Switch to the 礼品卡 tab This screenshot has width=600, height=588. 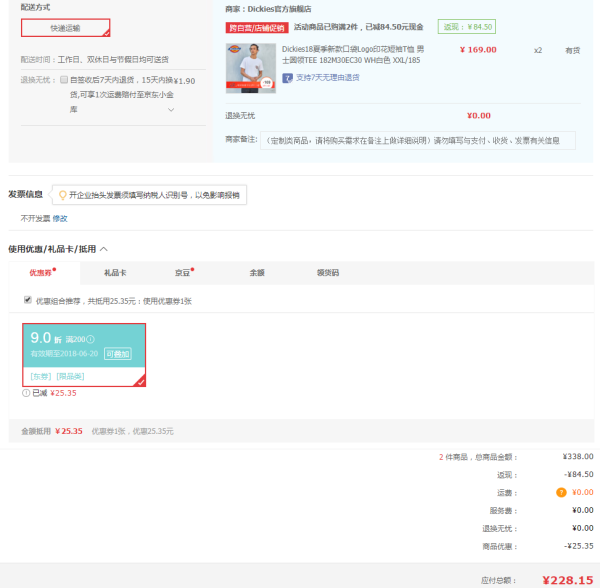[x=115, y=273]
